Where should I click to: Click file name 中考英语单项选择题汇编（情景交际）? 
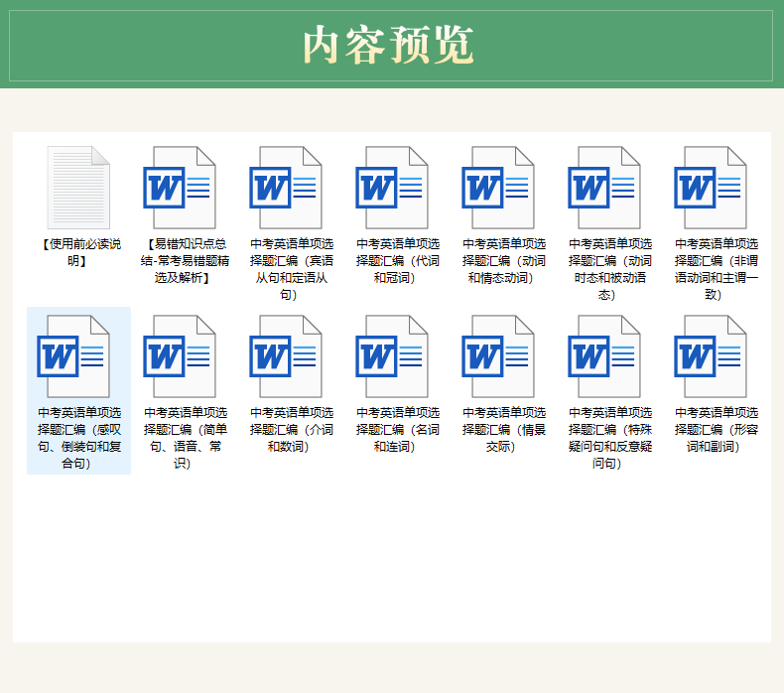504,429
